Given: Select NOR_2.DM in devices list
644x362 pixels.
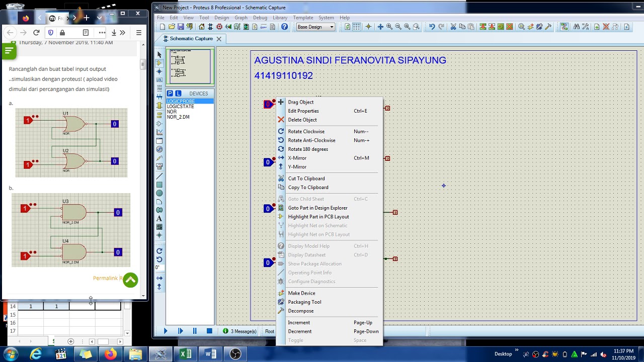Looking at the screenshot, I should pyautogui.click(x=178, y=117).
